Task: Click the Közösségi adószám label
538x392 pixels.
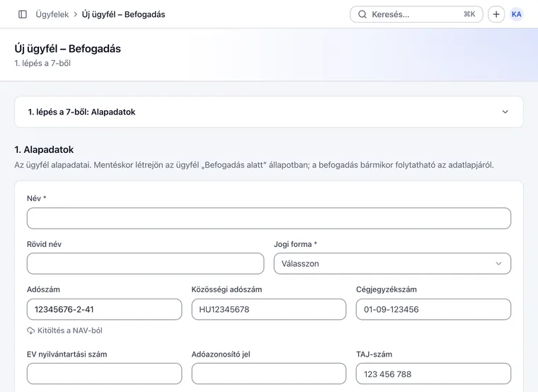Action: [x=227, y=289]
